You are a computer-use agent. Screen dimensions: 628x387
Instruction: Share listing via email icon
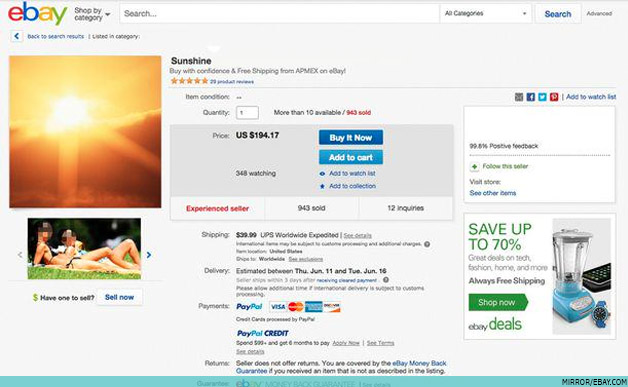(519, 97)
